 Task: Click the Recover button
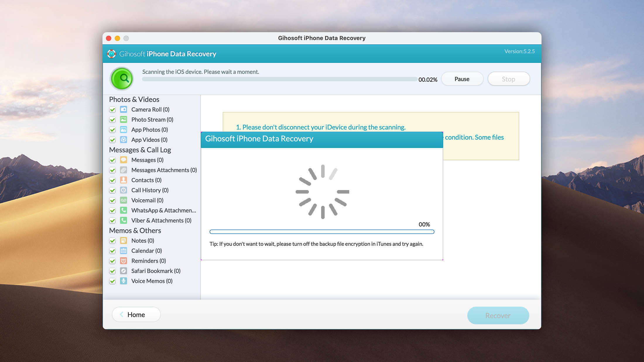498,316
